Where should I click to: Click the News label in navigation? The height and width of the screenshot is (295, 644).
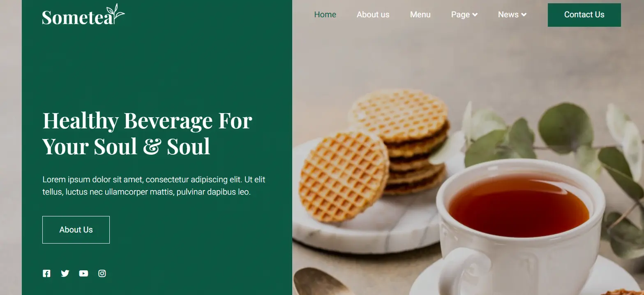508,14
